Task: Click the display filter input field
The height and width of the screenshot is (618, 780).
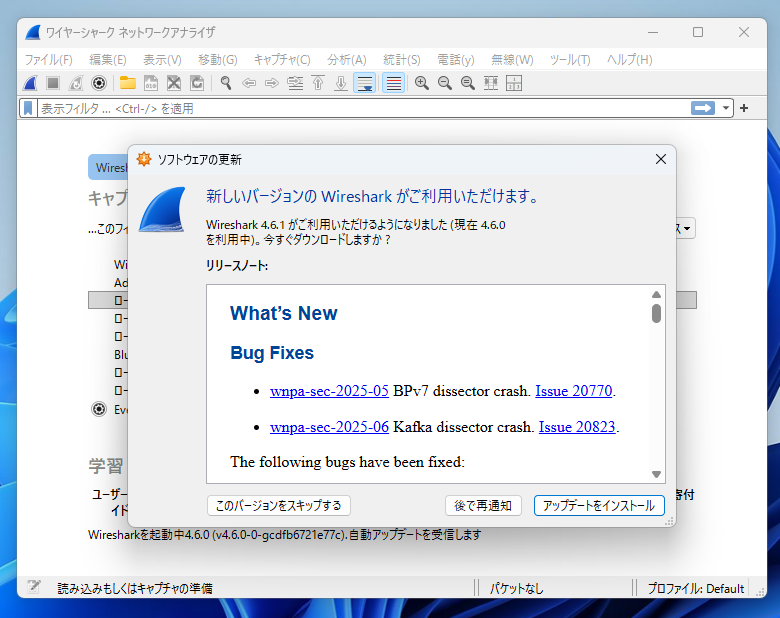Action: click(x=363, y=108)
